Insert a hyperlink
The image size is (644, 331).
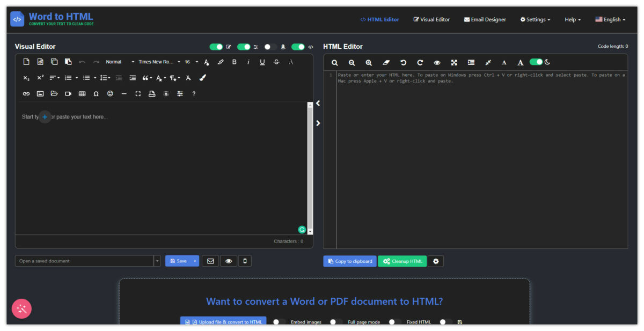pos(26,94)
